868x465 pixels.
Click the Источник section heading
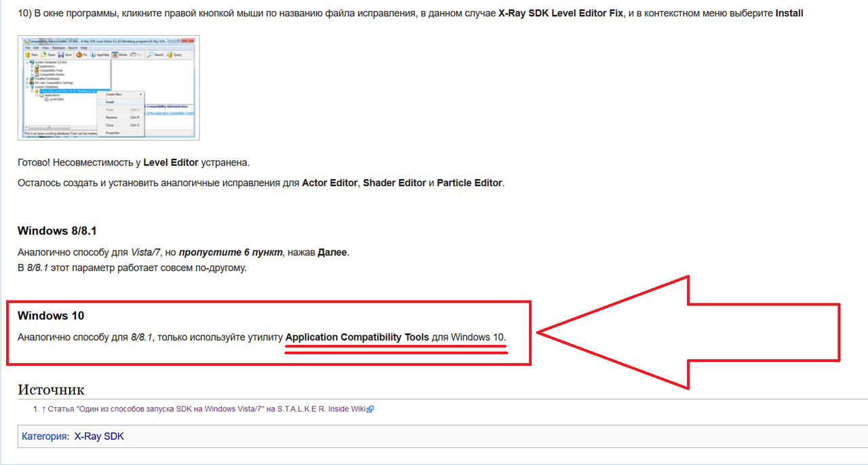point(51,390)
